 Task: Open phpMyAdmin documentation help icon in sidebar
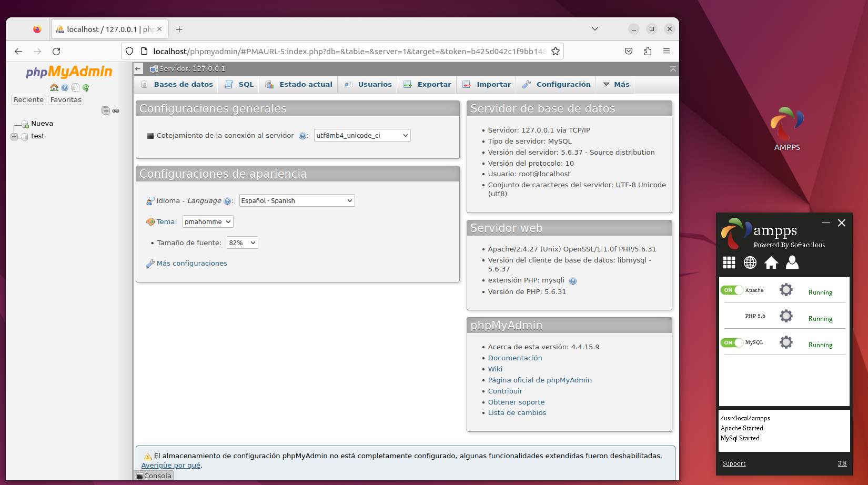pyautogui.click(x=65, y=87)
